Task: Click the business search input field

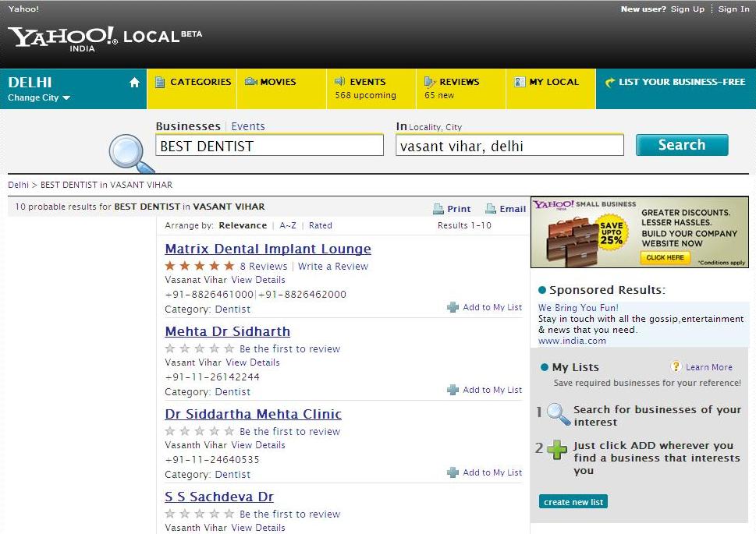Action: pyautogui.click(x=269, y=145)
